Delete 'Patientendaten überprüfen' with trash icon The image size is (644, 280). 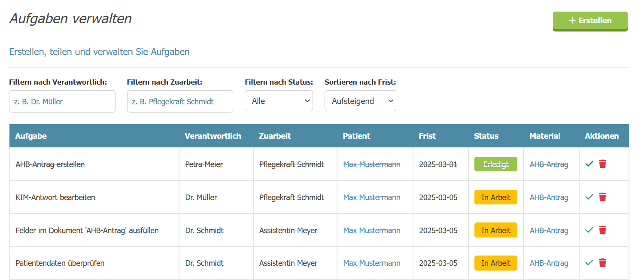[x=602, y=263]
